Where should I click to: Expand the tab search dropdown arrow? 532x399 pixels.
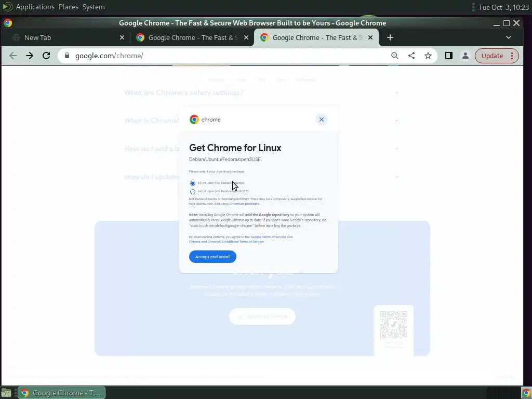pos(508,37)
